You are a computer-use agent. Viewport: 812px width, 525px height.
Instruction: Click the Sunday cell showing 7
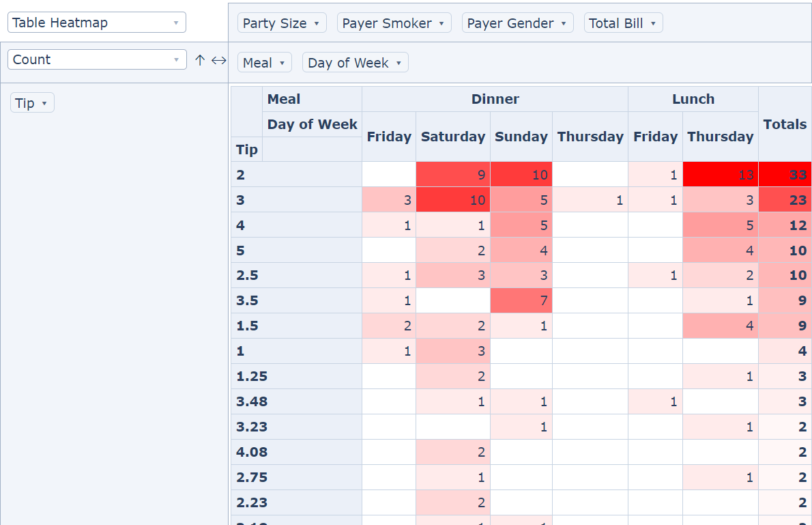(521, 300)
